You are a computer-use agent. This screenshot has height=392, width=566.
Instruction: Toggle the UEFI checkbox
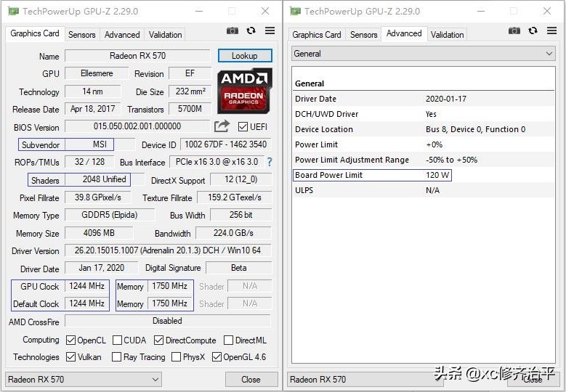coord(243,126)
